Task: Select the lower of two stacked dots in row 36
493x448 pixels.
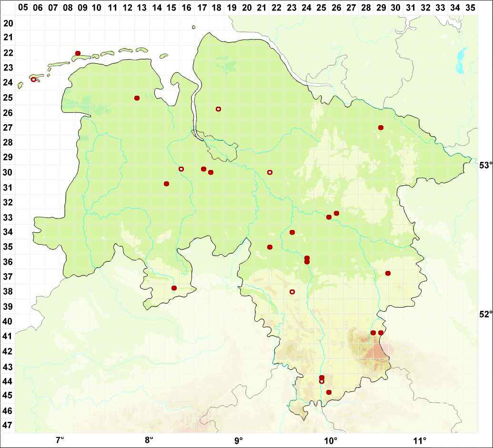Action: [307, 262]
